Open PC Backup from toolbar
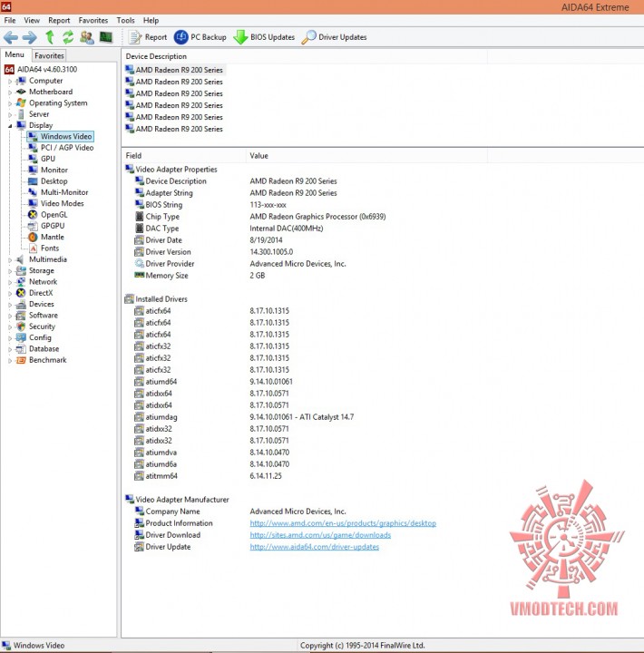644x653 pixels. (200, 37)
